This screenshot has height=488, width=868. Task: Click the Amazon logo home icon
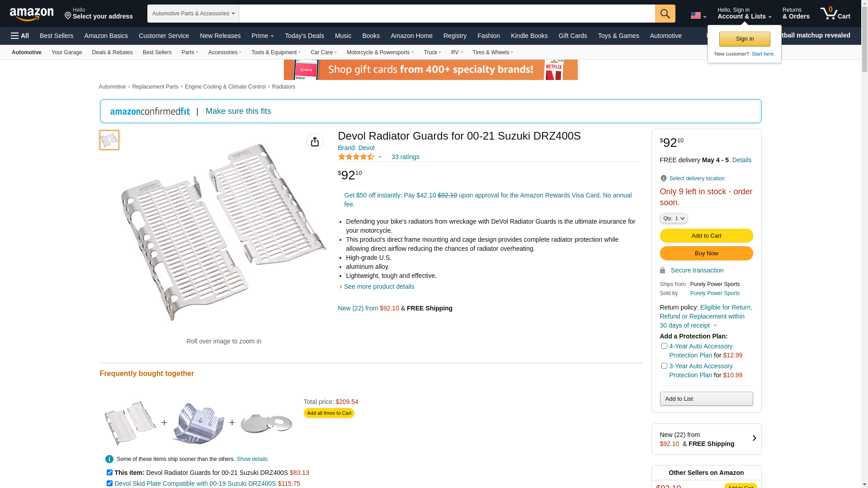pos(32,14)
